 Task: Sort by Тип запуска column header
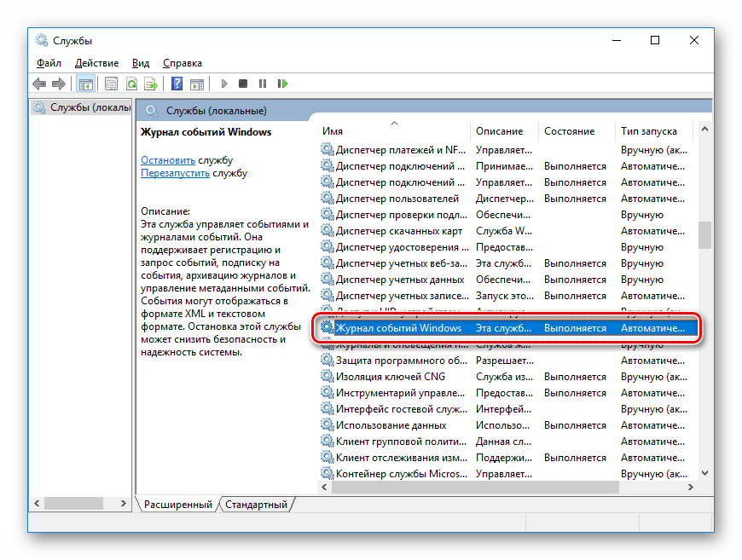648,131
